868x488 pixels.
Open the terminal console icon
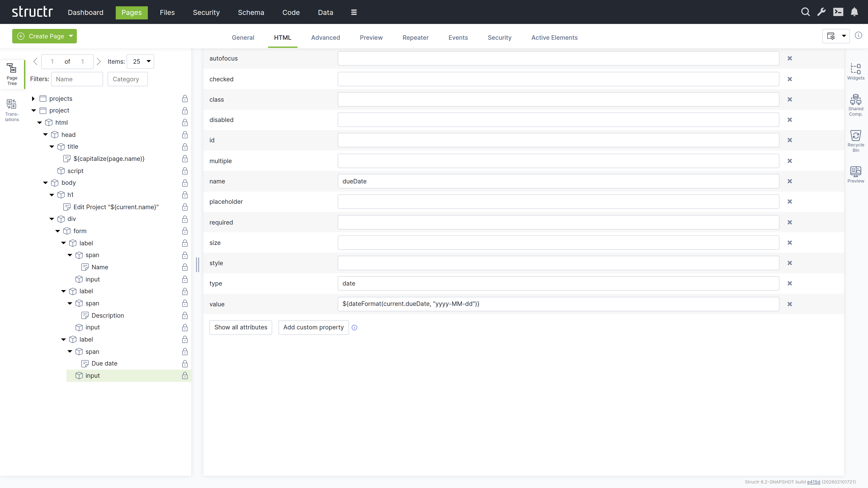click(x=839, y=12)
